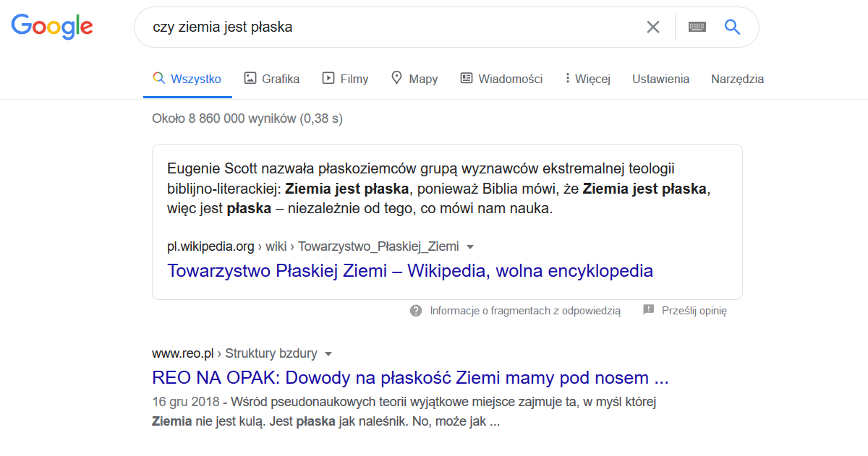Viewport: 868px width, 456px height.
Task: Open Narzędzia search tools
Action: 737,79
